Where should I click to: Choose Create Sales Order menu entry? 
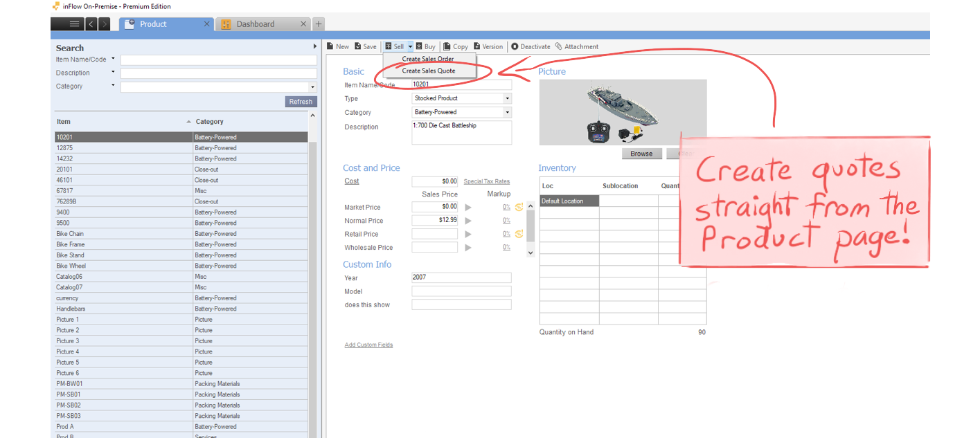(429, 59)
